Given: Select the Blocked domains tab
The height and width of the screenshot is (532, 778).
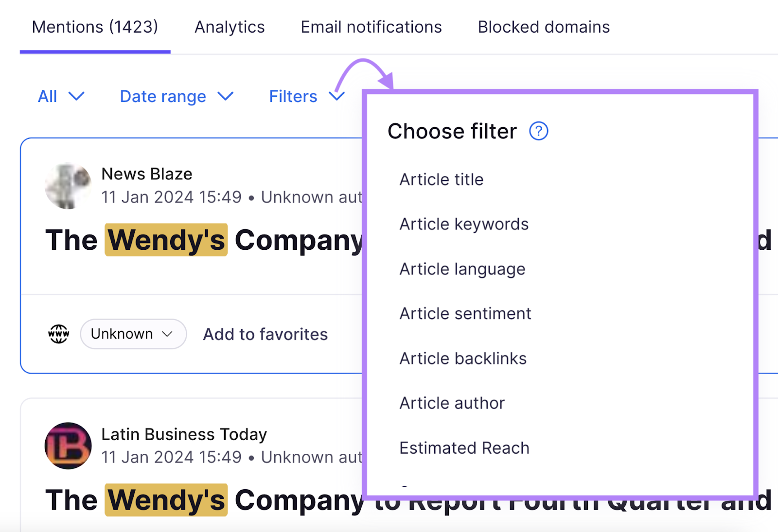Looking at the screenshot, I should (x=543, y=27).
